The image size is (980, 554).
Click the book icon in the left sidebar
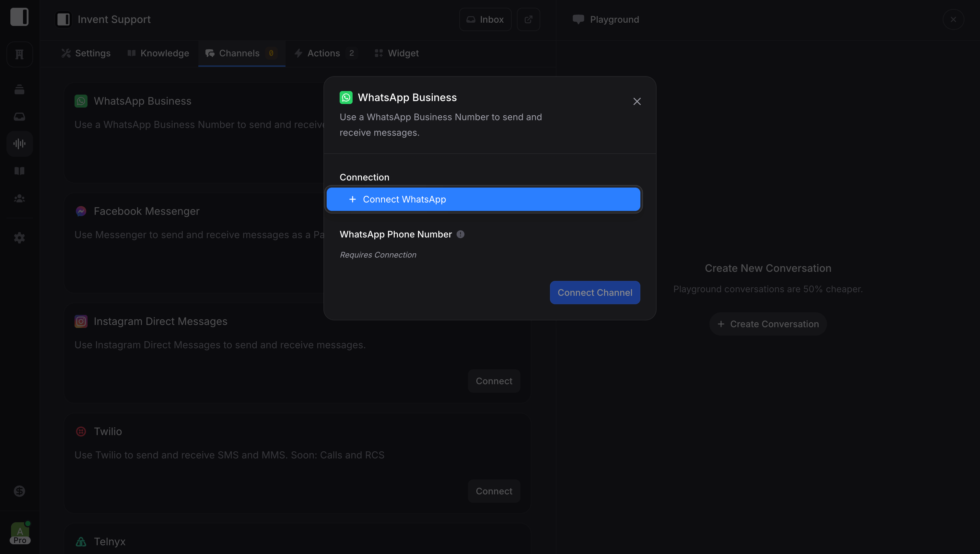pos(19,171)
